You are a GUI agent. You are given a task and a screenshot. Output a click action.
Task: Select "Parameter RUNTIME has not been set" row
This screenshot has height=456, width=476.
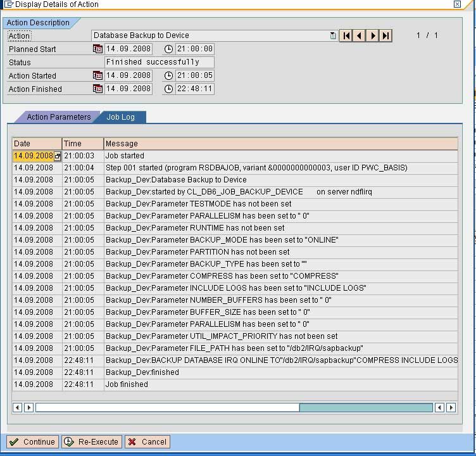(235, 228)
